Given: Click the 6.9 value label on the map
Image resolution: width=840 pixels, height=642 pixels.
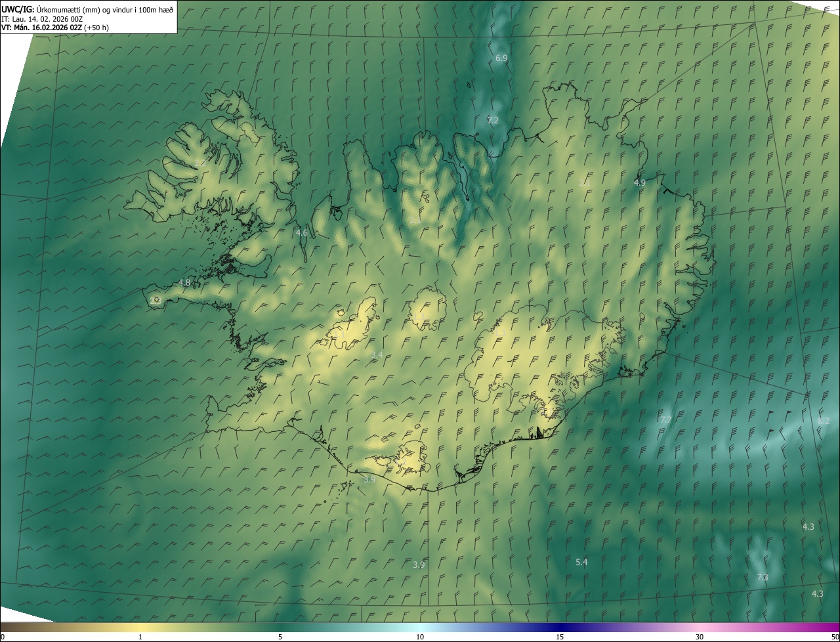Looking at the screenshot, I should pos(501,58).
